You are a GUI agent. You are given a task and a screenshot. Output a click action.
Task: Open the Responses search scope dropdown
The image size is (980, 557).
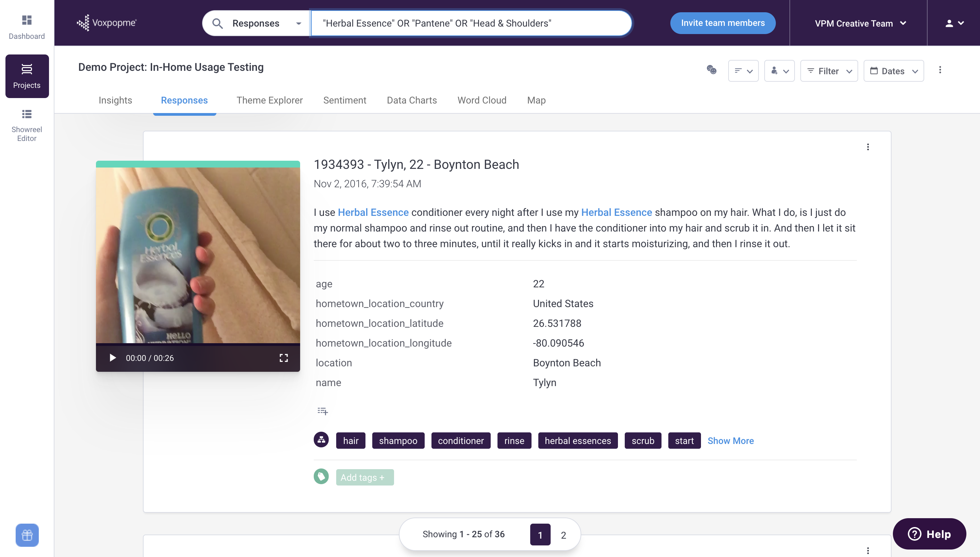click(x=266, y=23)
